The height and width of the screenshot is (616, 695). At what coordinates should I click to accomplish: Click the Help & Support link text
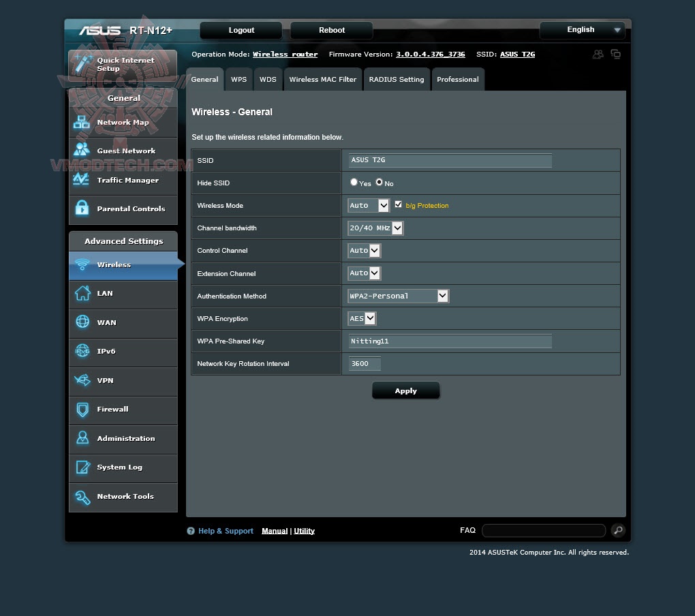(226, 531)
